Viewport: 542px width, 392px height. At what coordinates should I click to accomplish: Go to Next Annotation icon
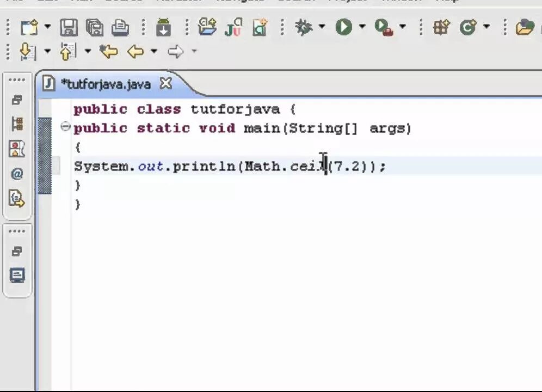28,51
